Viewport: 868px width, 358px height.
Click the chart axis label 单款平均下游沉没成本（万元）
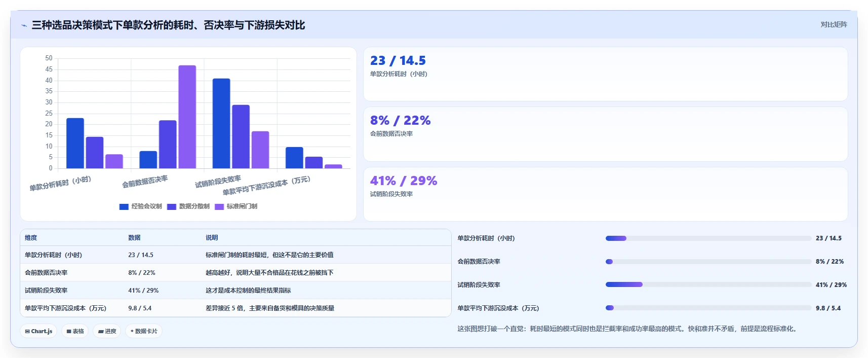point(266,186)
